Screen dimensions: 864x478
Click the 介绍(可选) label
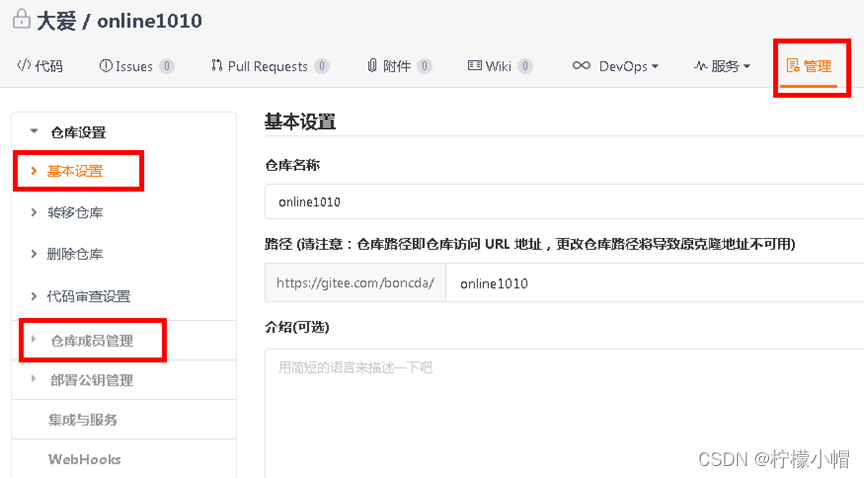pos(297,327)
